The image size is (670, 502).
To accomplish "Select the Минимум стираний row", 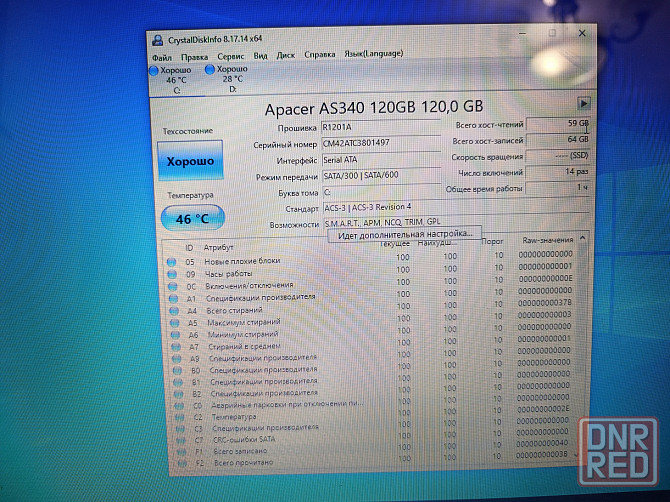I will 372,332.
